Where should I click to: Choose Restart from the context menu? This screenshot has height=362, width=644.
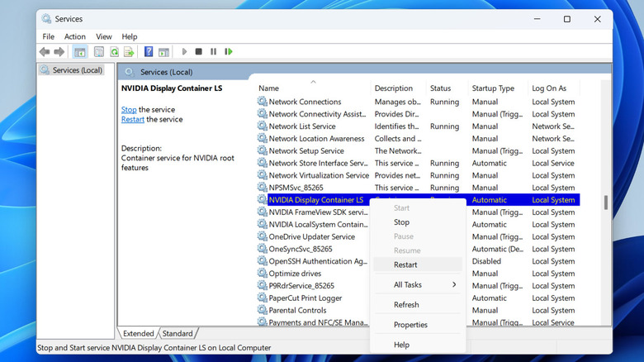click(x=405, y=264)
